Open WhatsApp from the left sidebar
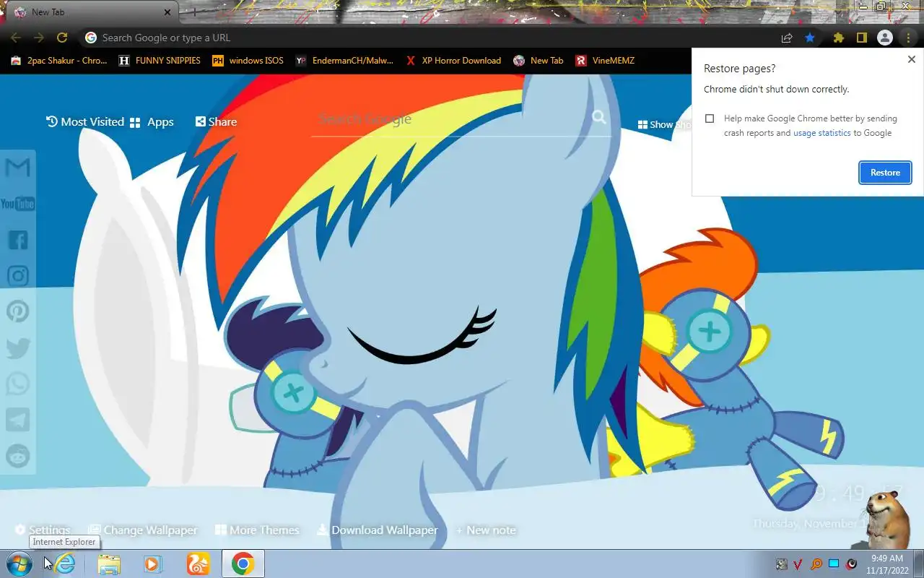This screenshot has height=578, width=924. pos(18,384)
